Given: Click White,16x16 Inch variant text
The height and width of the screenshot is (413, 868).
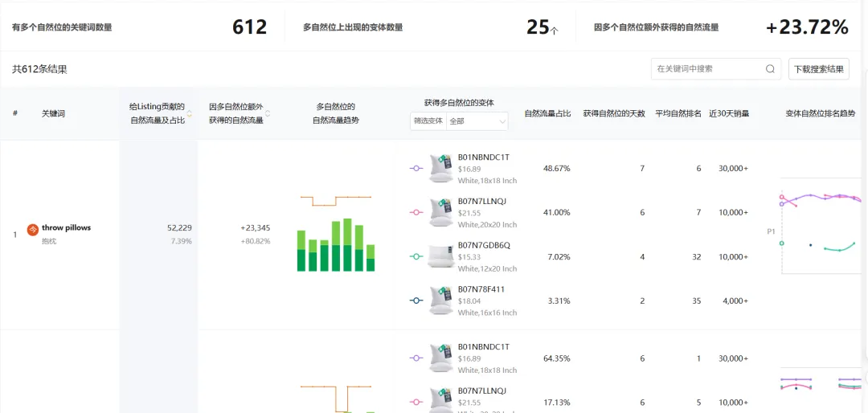Looking at the screenshot, I should (487, 313).
